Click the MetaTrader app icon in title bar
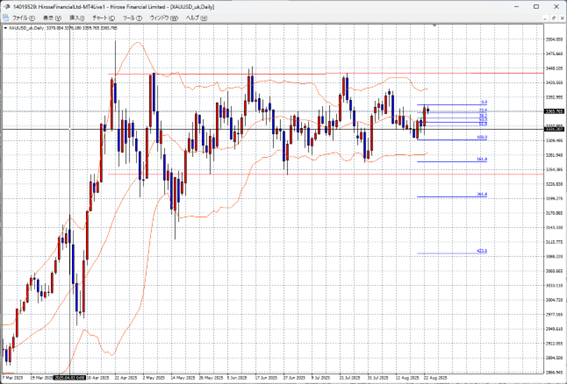 pyautogui.click(x=6, y=7)
